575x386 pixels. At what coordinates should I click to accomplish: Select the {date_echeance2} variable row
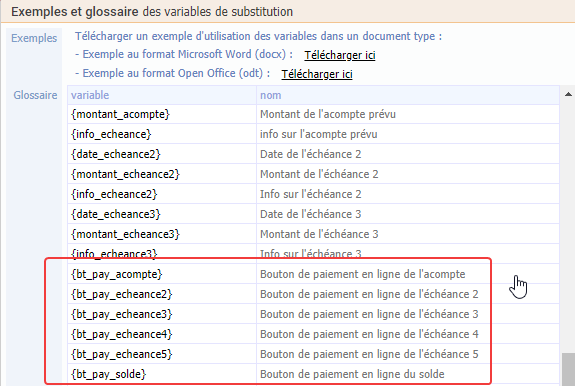[x=314, y=154]
